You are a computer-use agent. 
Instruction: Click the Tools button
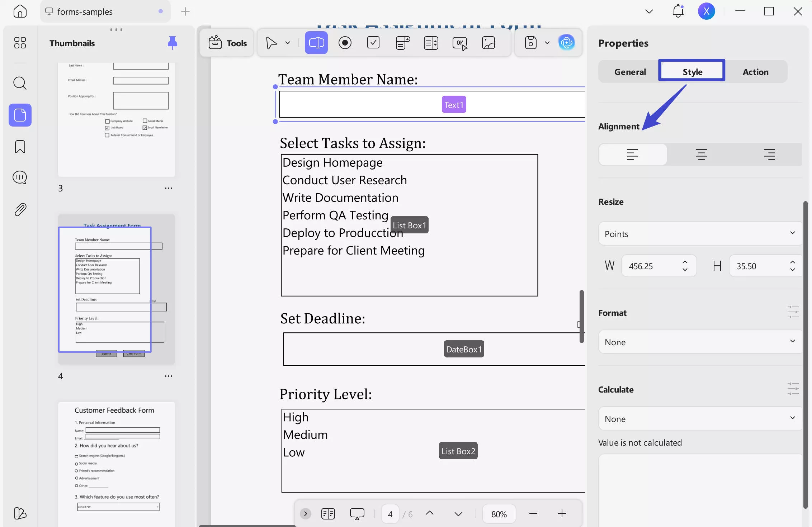(x=227, y=43)
